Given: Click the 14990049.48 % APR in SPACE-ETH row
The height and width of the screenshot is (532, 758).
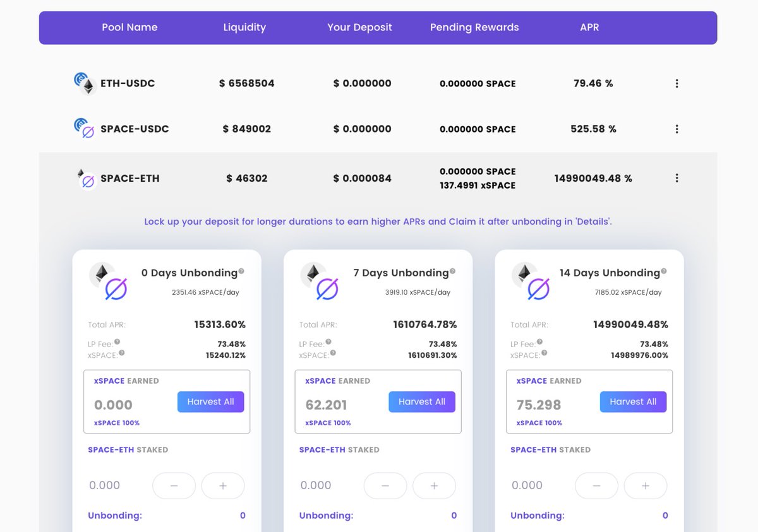Looking at the screenshot, I should pyautogui.click(x=593, y=179).
